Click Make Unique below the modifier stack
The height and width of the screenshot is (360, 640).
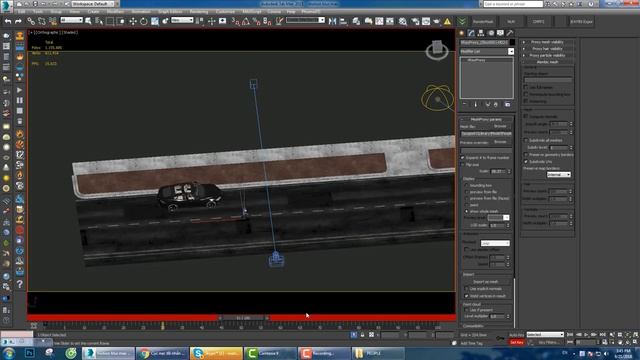[x=487, y=104]
